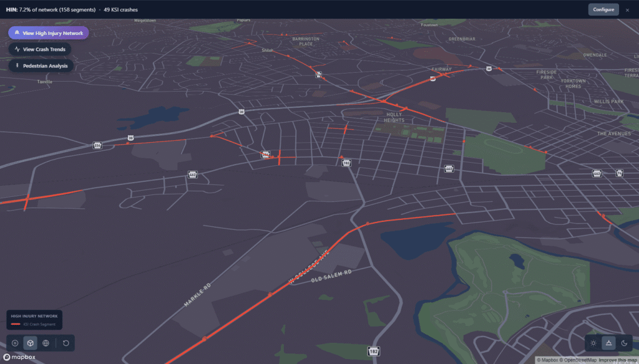The height and width of the screenshot is (364, 639).
Task: Select the globe projection view icon
Action: [x=46, y=343]
